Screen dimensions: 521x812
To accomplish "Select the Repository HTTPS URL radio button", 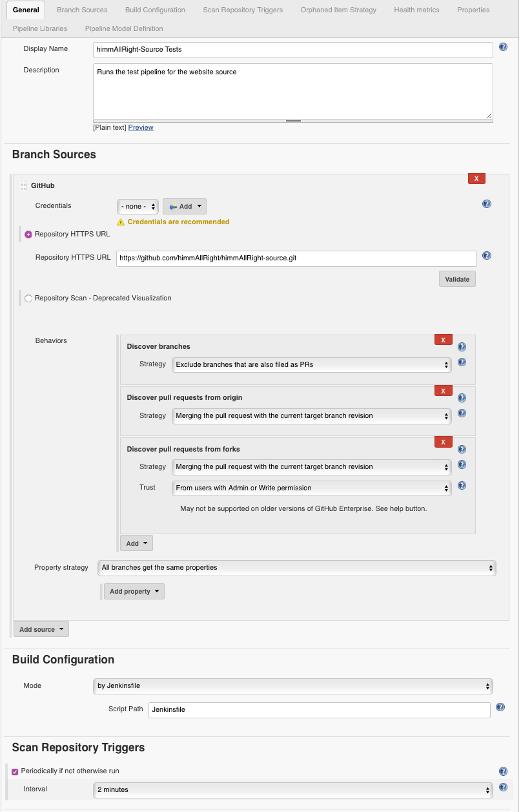I will [x=28, y=234].
